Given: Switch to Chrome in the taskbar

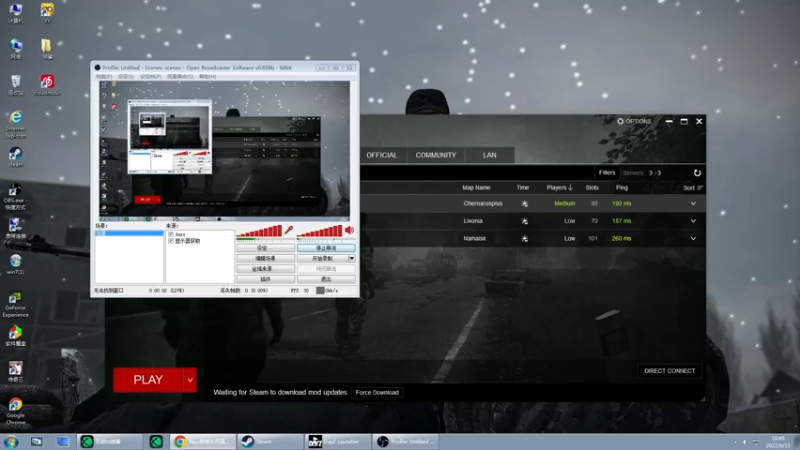Looking at the screenshot, I should (203, 442).
